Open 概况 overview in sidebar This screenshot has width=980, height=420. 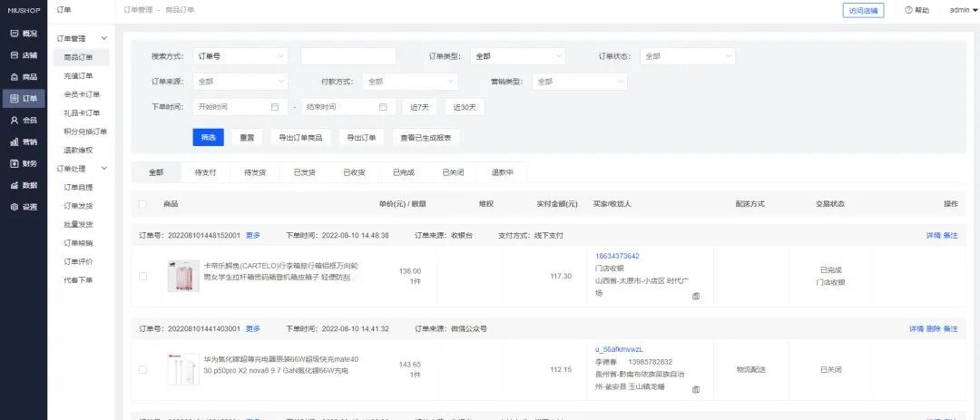23,34
